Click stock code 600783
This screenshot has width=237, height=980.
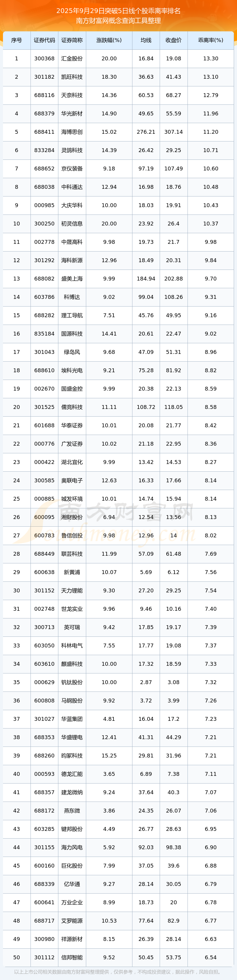click(x=44, y=536)
